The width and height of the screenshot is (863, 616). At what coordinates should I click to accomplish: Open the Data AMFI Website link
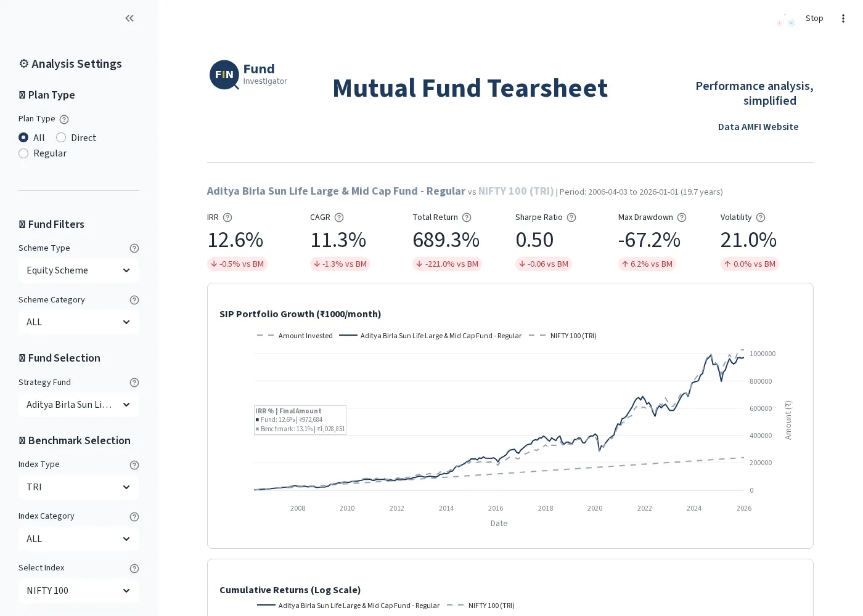(x=758, y=127)
